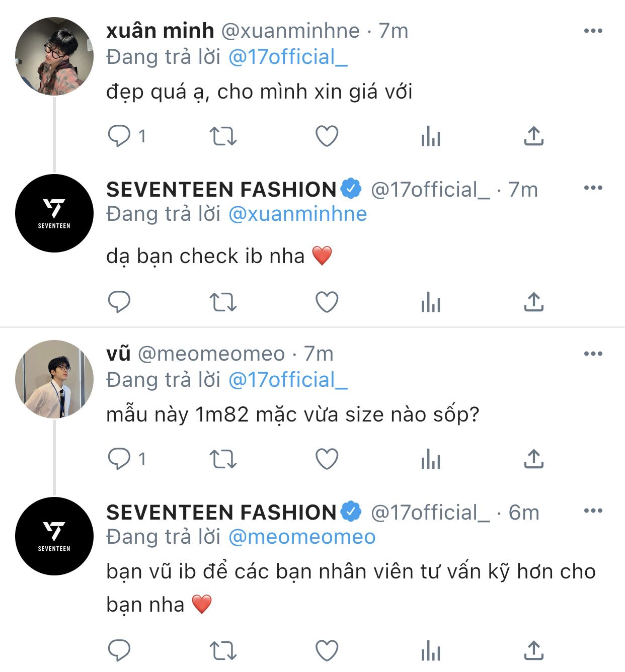
Task: Open vũ's profile avatar
Action: click(x=54, y=379)
